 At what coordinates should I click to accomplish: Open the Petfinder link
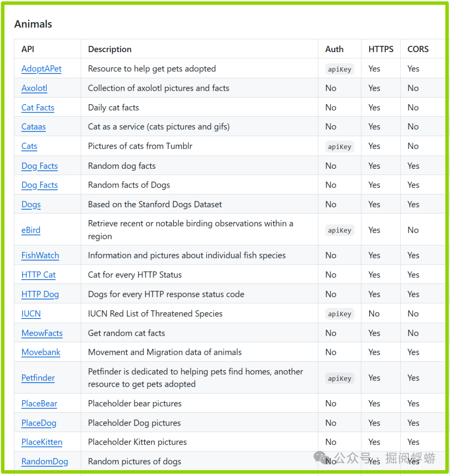(x=38, y=378)
